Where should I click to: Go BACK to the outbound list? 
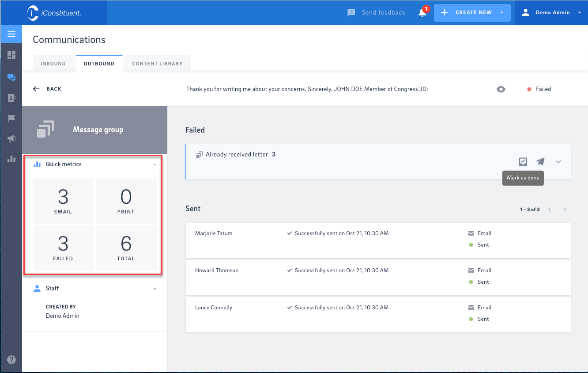coord(47,89)
